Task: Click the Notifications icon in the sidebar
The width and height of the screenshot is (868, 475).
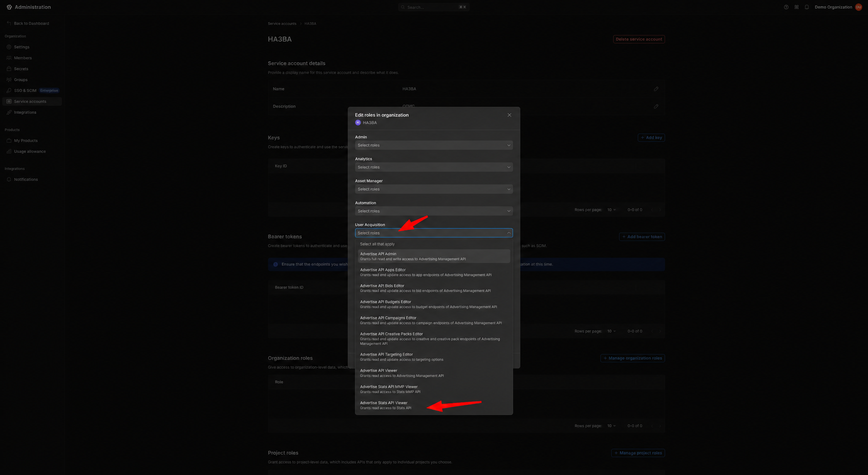Action: [9, 180]
